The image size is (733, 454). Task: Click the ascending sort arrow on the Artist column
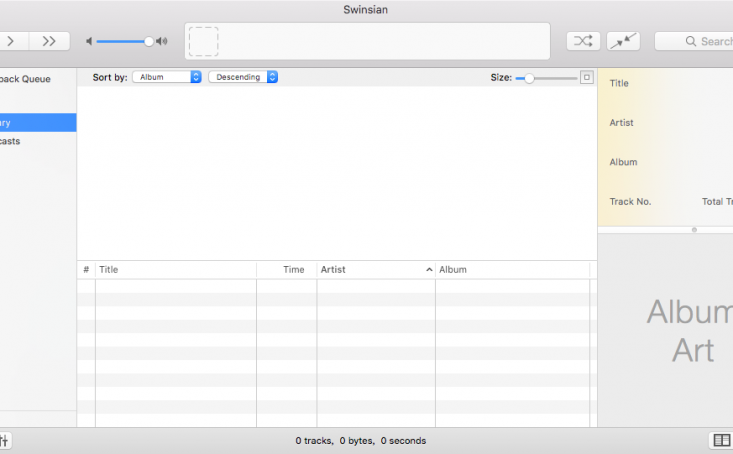coord(429,270)
